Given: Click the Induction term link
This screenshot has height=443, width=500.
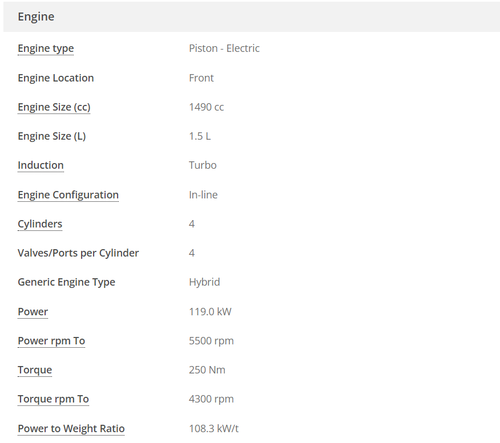Looking at the screenshot, I should [x=41, y=165].
